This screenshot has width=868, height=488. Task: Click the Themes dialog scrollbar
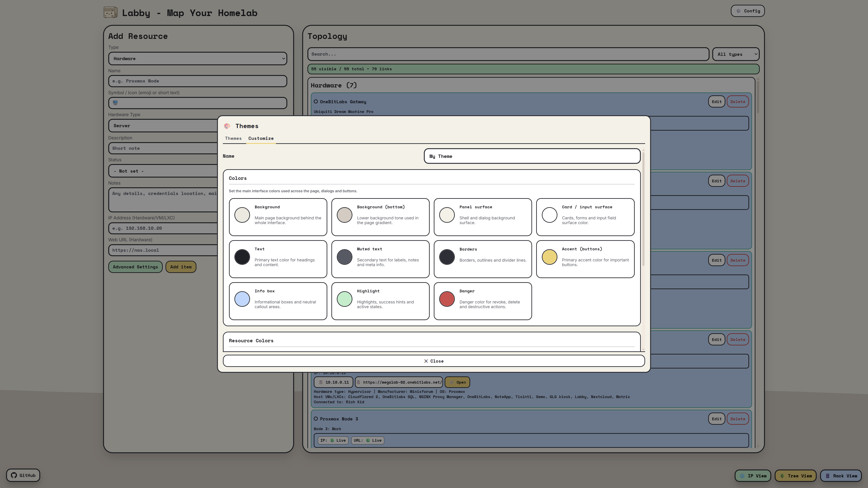643,209
